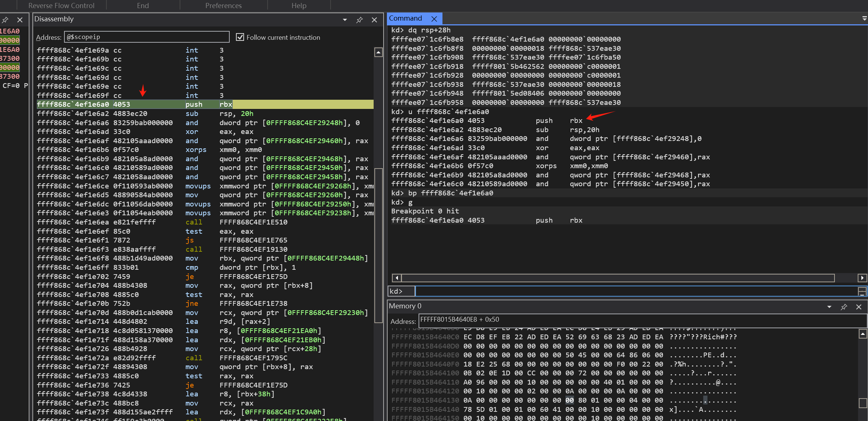Click stack row ffffee07`1c6fb918 in Command
Image resolution: width=868 pixels, height=421 pixels.
point(506,67)
